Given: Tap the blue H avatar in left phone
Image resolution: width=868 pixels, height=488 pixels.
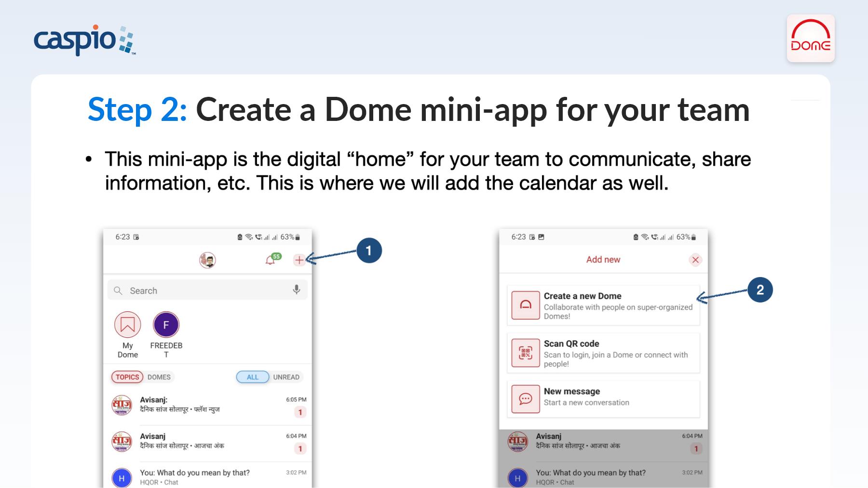Looking at the screenshot, I should 122,478.
